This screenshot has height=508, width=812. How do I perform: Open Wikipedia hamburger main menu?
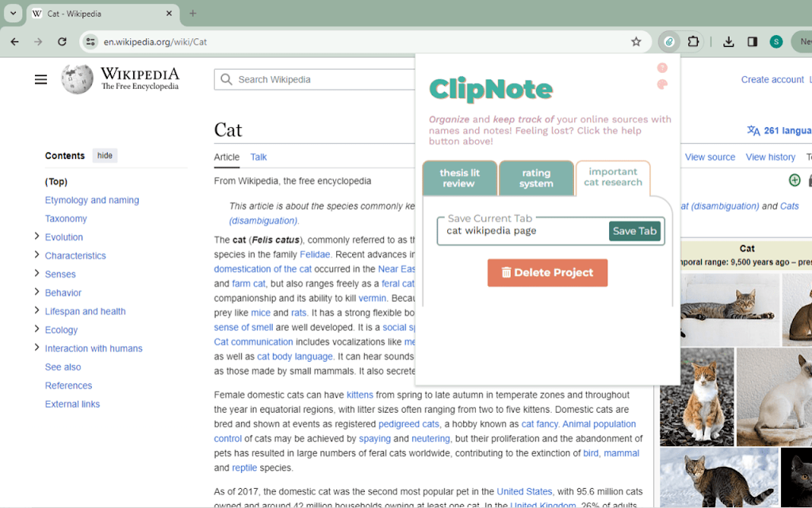pyautogui.click(x=41, y=79)
